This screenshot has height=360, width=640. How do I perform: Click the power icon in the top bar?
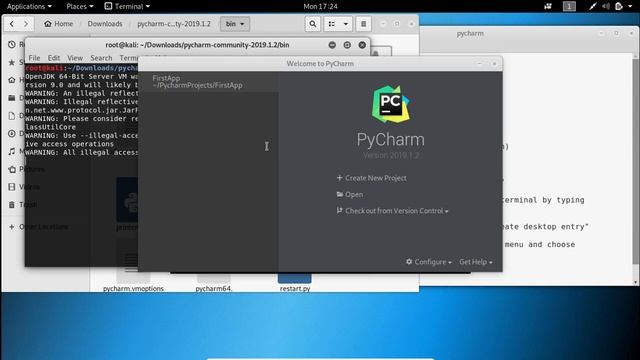tap(619, 6)
